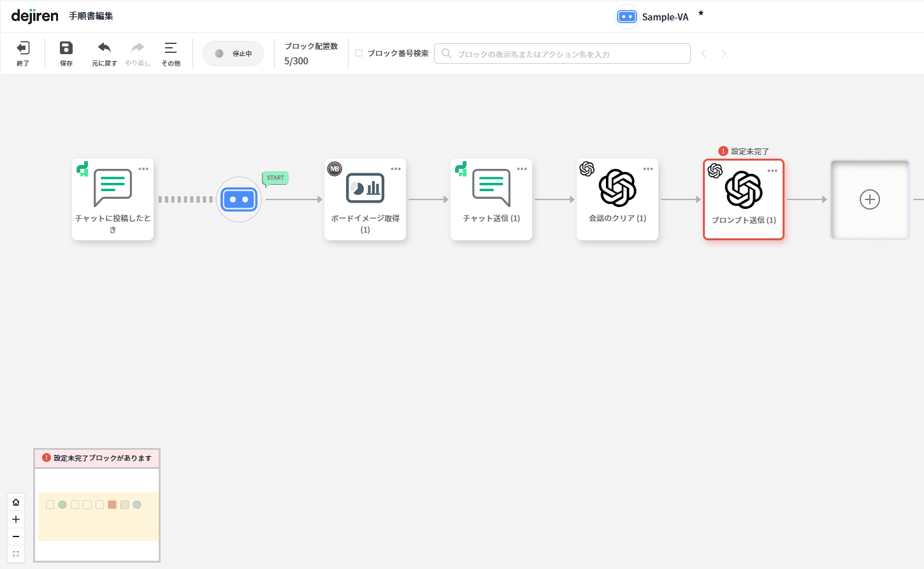Open options for チャット送信 (1) block
The width and height of the screenshot is (924, 569).
[x=522, y=169]
